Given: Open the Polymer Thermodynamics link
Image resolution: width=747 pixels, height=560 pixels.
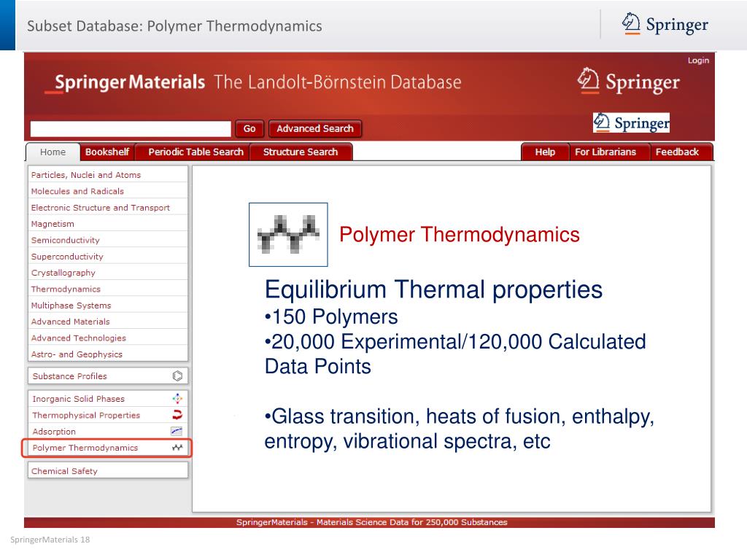Looking at the screenshot, I should [85, 448].
